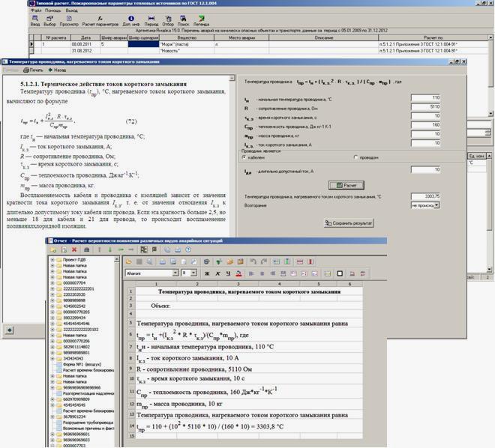The width and height of the screenshot is (495, 448).
Task: Open the Помощь menu
Action: [53, 11]
